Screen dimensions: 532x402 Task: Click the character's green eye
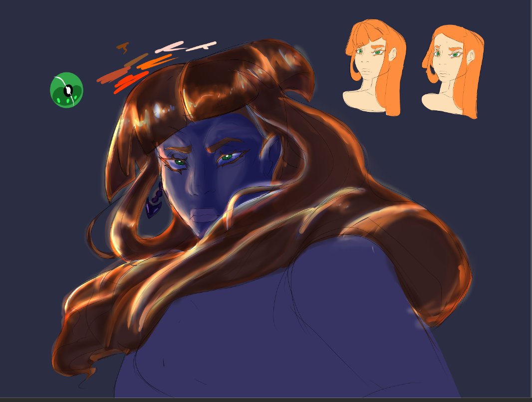[x=227, y=156]
